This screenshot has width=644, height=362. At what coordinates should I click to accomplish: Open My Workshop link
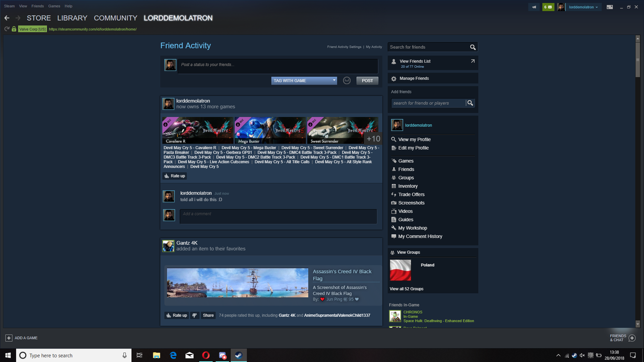tap(413, 228)
